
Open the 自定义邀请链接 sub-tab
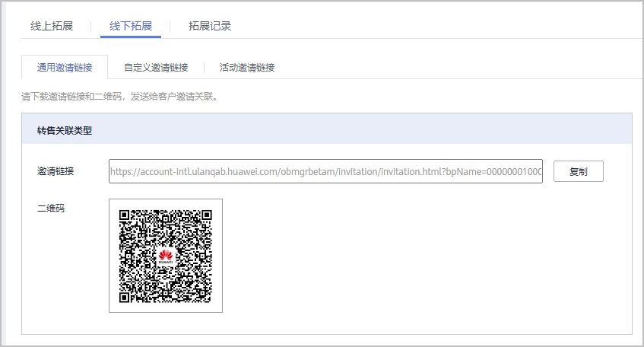coord(156,68)
